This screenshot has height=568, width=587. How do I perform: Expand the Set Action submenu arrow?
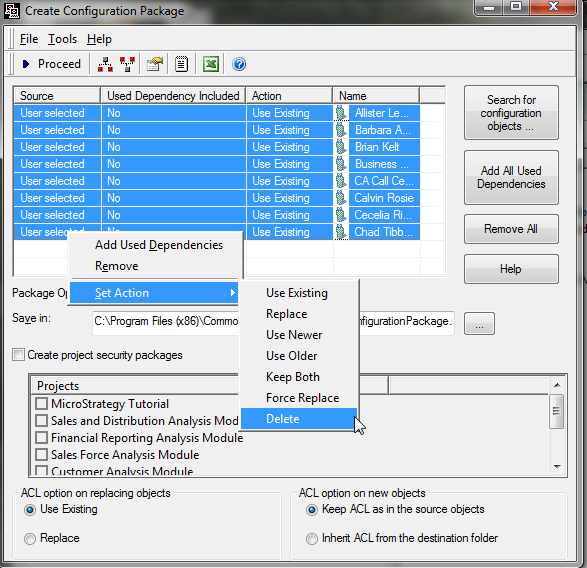(232, 292)
